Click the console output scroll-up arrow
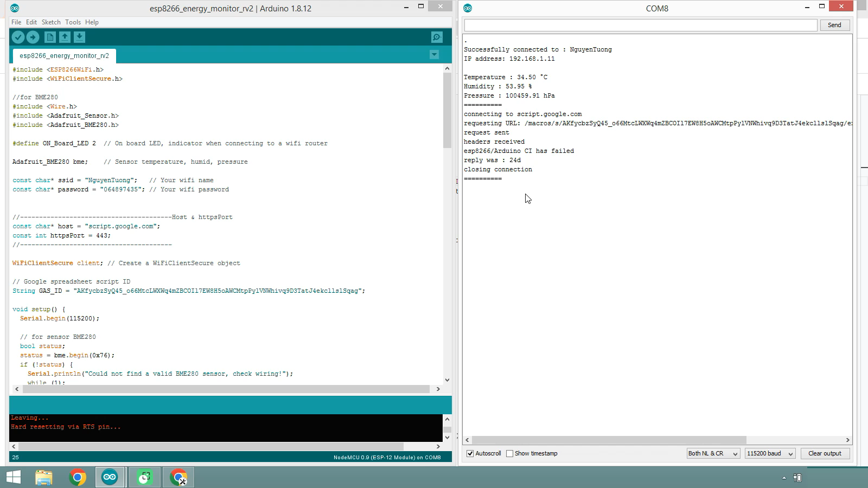The width and height of the screenshot is (868, 488). pos(447,419)
